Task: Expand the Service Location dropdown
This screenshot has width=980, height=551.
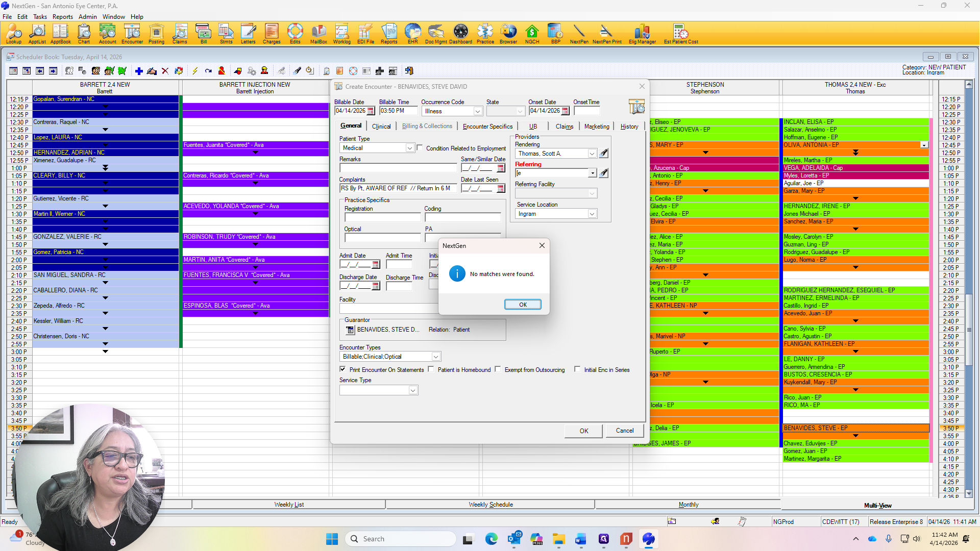Action: 592,214
